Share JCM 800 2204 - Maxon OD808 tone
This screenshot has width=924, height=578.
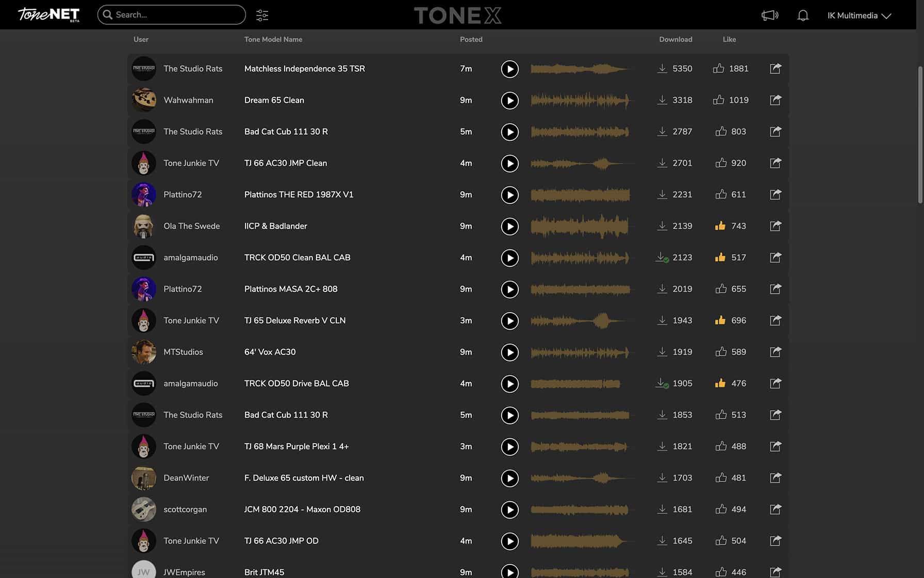(x=775, y=509)
